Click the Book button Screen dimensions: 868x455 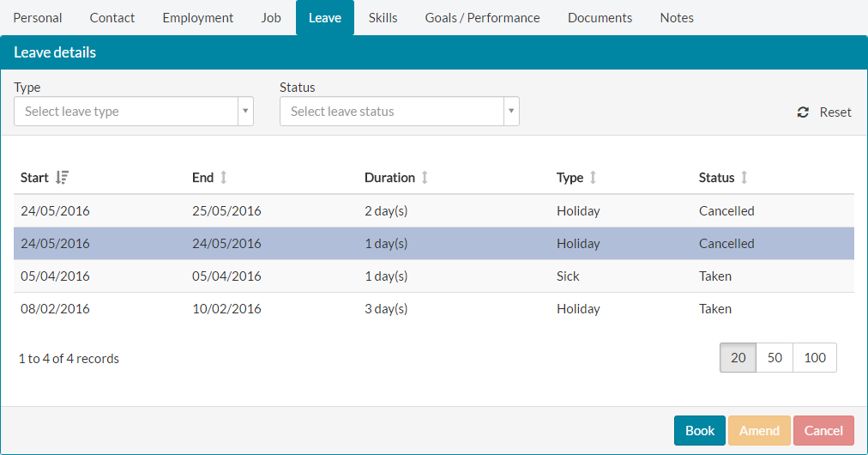(700, 431)
